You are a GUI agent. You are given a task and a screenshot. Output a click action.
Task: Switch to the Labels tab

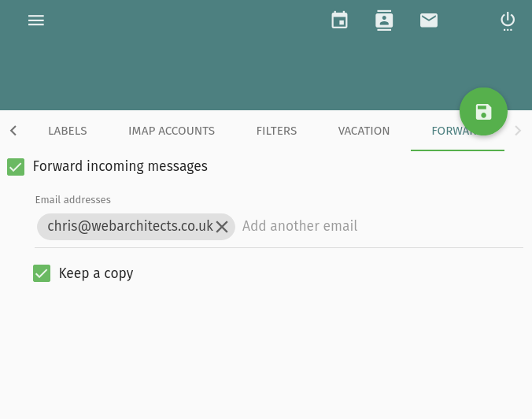pyautogui.click(x=68, y=132)
